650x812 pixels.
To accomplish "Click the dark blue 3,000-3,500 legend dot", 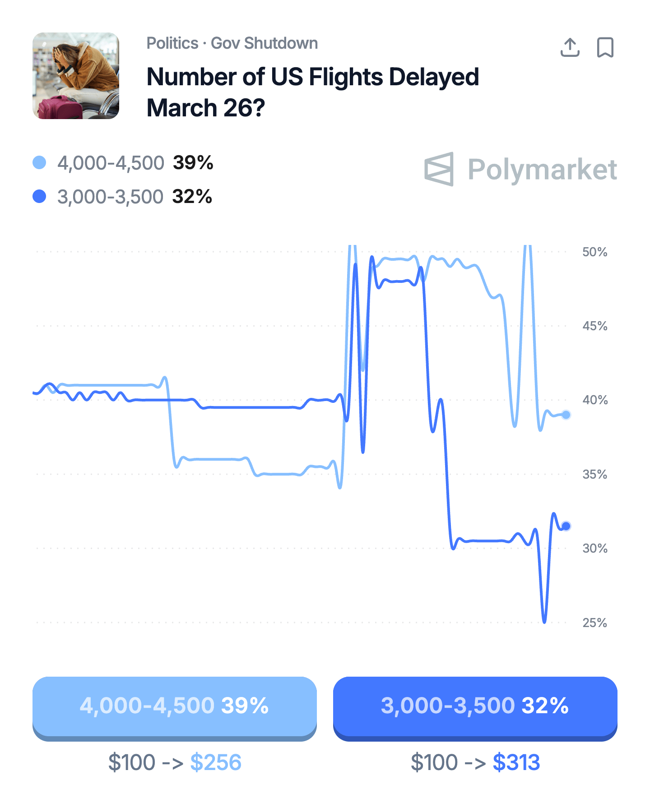I will [x=40, y=197].
